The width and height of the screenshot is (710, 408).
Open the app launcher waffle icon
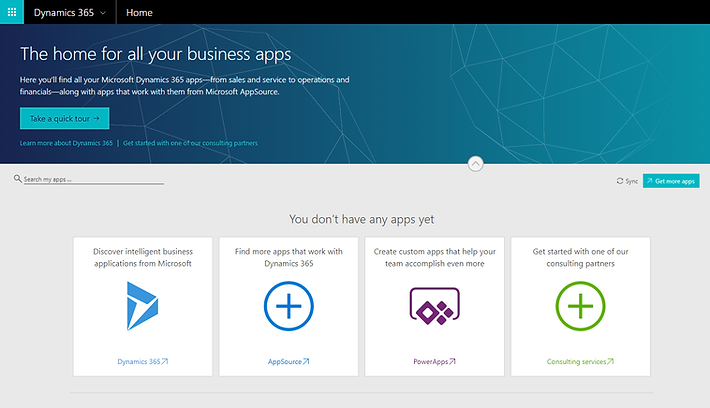pos(12,12)
